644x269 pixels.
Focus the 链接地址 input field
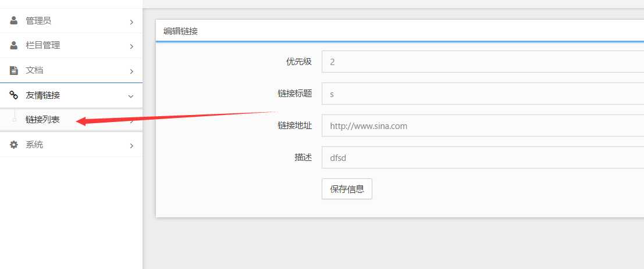click(483, 125)
